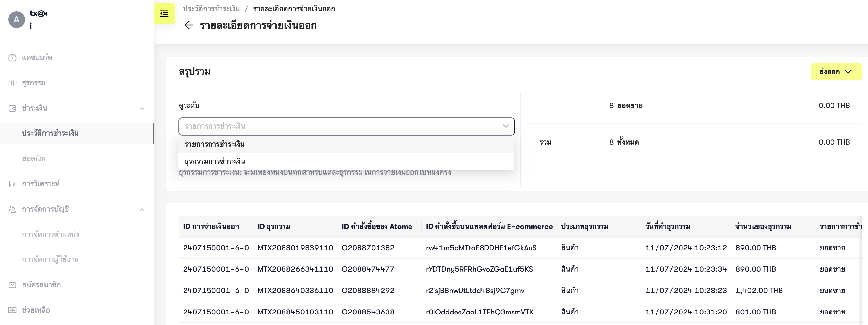Click the user avatar circle A
This screenshot has width=868, height=325.
coord(16,19)
